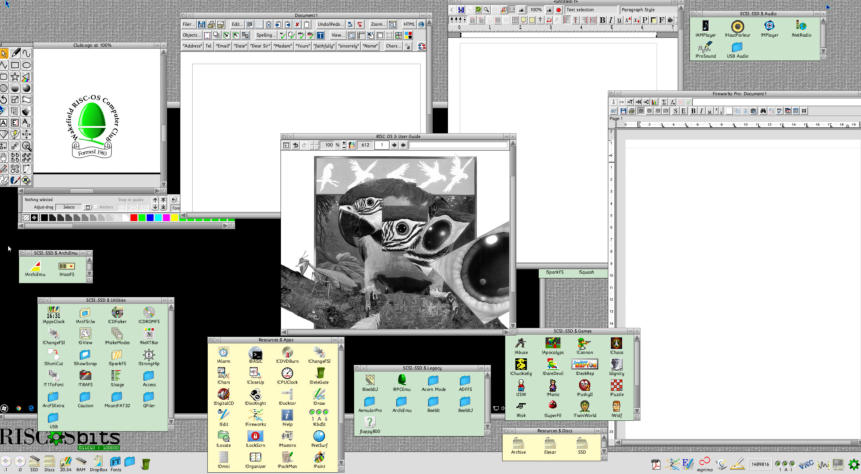
Task: Click the User Guide window vertical scrollbar
Action: click(513, 236)
